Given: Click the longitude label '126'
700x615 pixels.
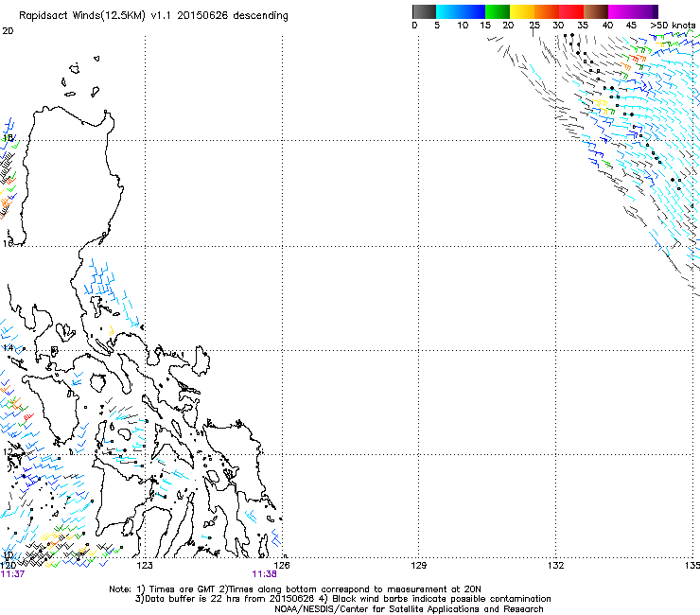Looking at the screenshot, I should tap(282, 566).
